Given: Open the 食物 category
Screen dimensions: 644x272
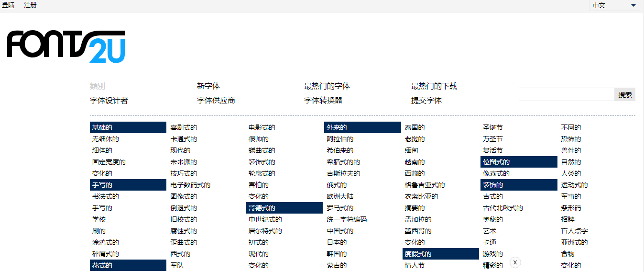Looking at the screenshot, I should (x=568, y=254).
